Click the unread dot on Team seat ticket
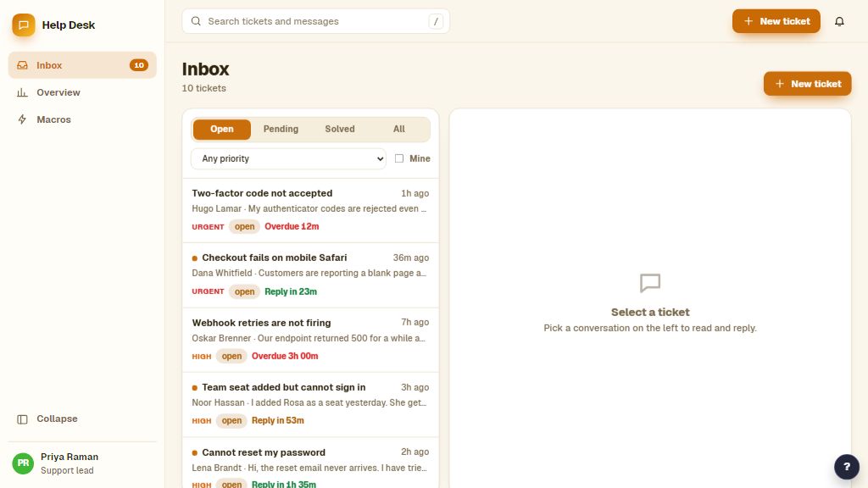This screenshot has width=868, height=488. [195, 388]
